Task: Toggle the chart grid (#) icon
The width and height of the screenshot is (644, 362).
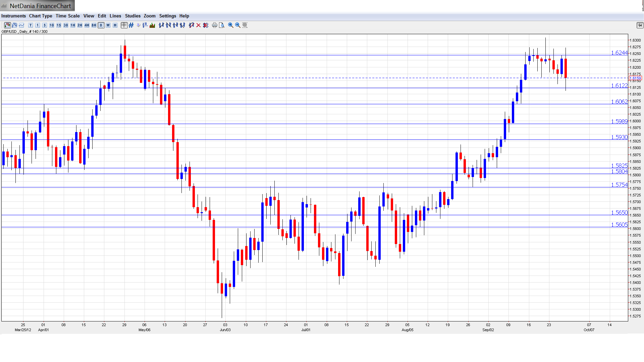Action: (x=131, y=25)
